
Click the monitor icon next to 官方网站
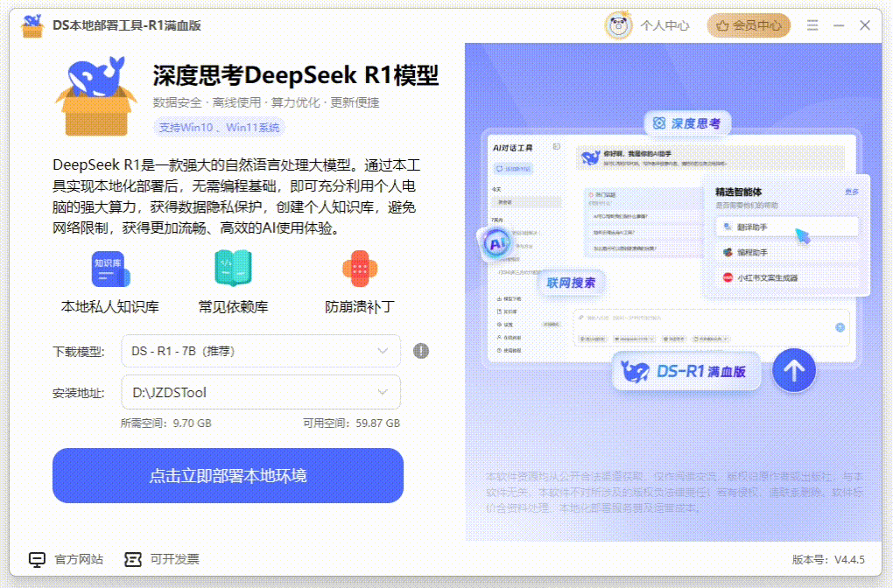tap(38, 558)
